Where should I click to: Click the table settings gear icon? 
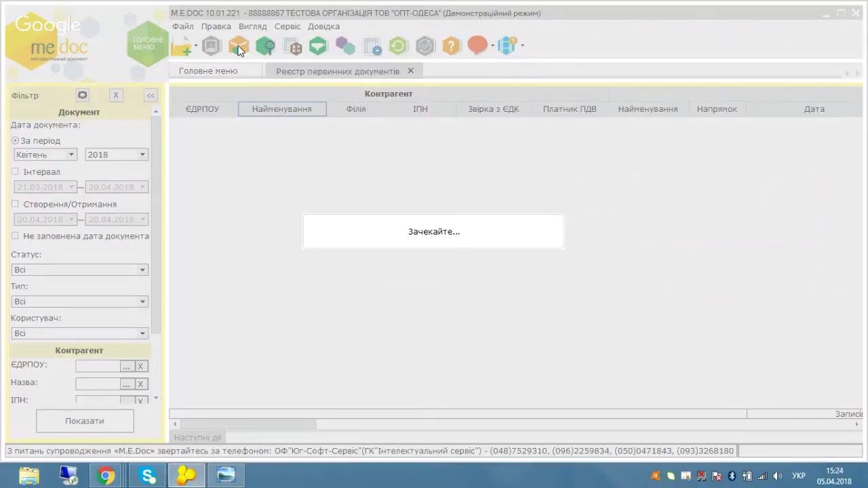click(x=372, y=46)
